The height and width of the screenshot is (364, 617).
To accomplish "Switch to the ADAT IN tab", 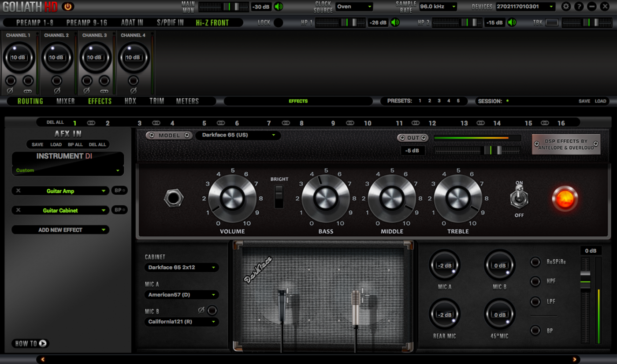I will tap(132, 22).
